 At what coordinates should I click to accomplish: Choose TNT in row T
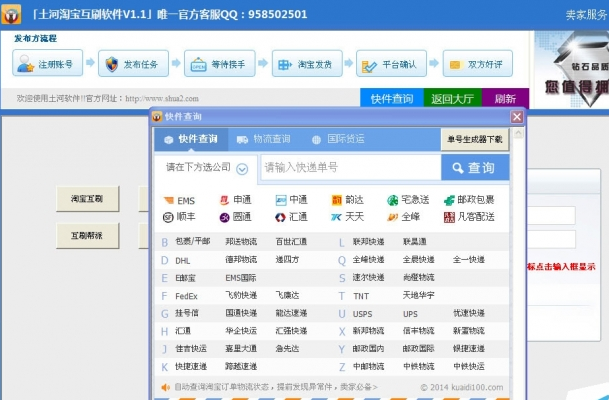tap(361, 296)
